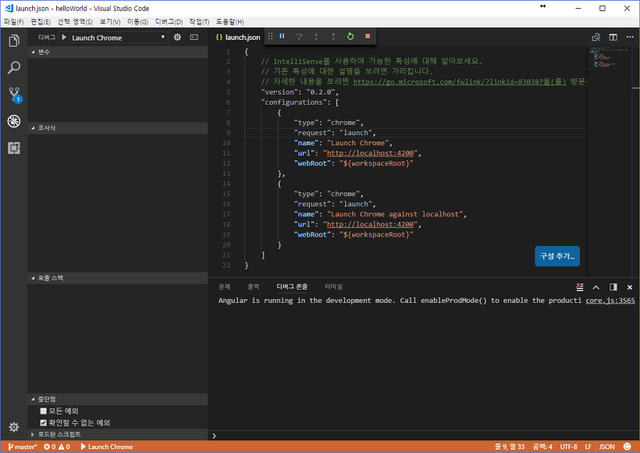Viewport: 640px width, 453px height.
Task: Uncheck the 확인할 수 없는 예외 checkbox
Action: pyautogui.click(x=43, y=422)
